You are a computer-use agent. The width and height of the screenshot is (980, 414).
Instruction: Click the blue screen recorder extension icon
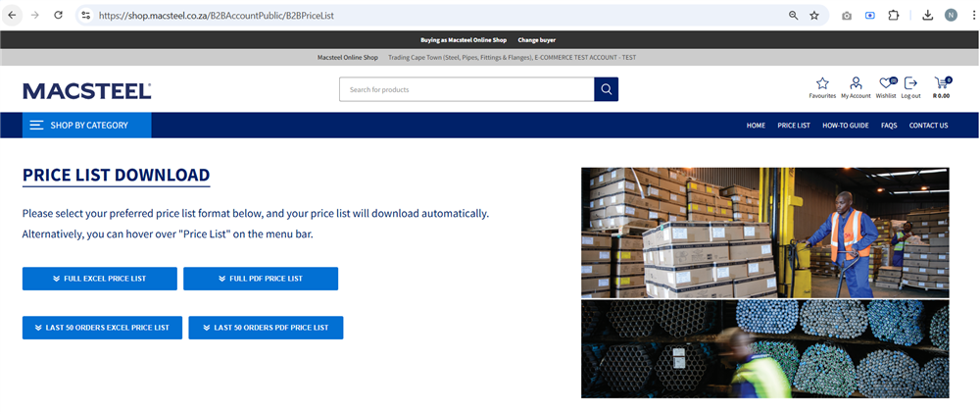(870, 16)
